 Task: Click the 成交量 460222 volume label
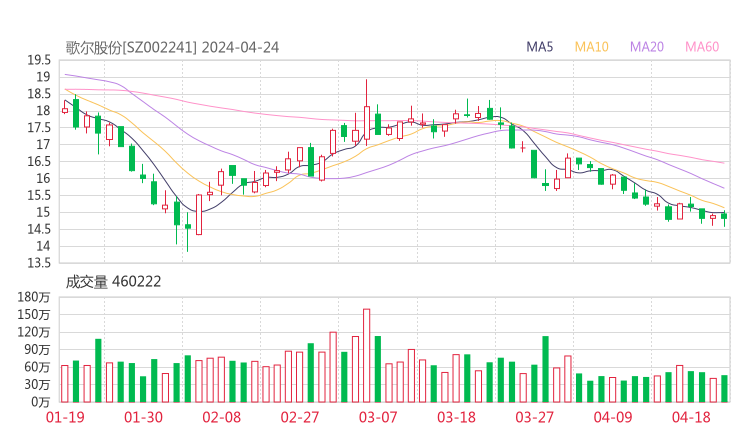pyautogui.click(x=113, y=282)
